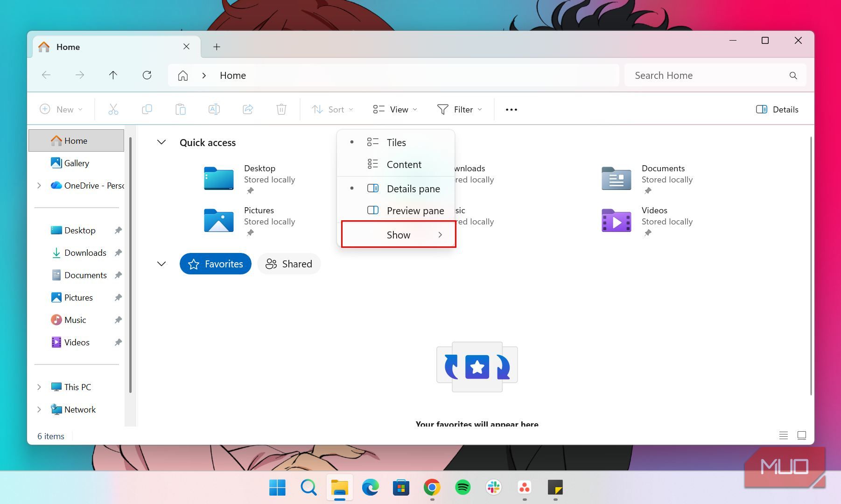Expand OneDrive - Personal in sidebar
The height and width of the screenshot is (504, 841).
coord(39,185)
